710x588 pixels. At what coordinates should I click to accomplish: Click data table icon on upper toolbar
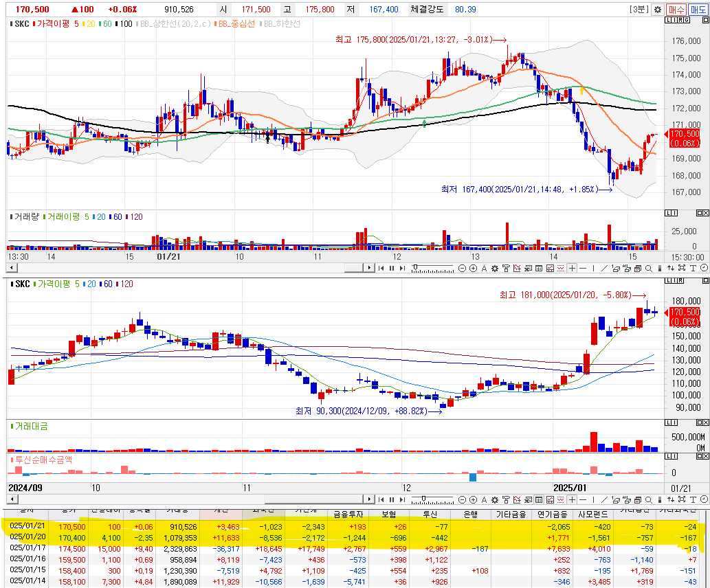click(538, 269)
